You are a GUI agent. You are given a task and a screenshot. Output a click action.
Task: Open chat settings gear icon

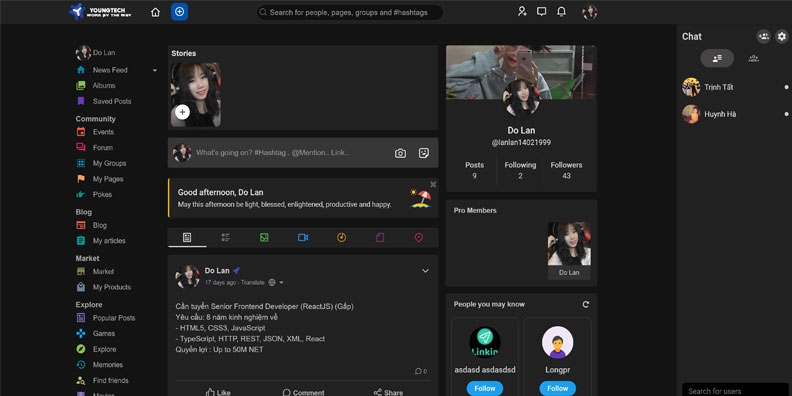(782, 36)
